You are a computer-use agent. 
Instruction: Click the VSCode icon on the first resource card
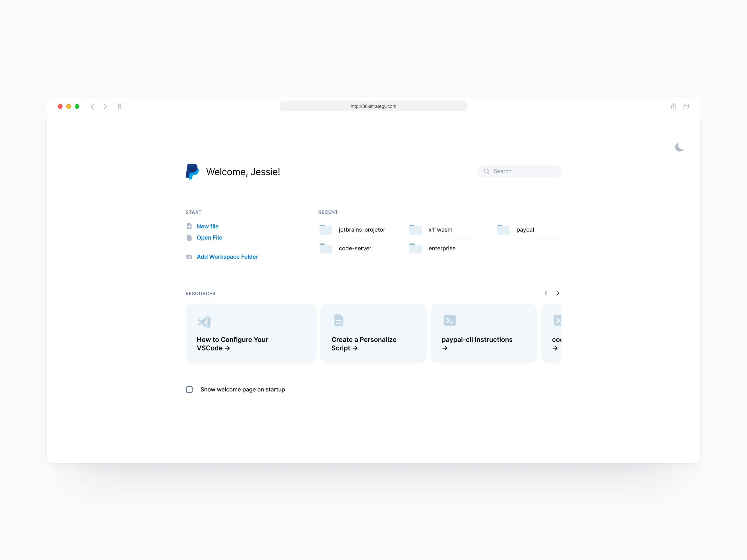click(x=204, y=321)
